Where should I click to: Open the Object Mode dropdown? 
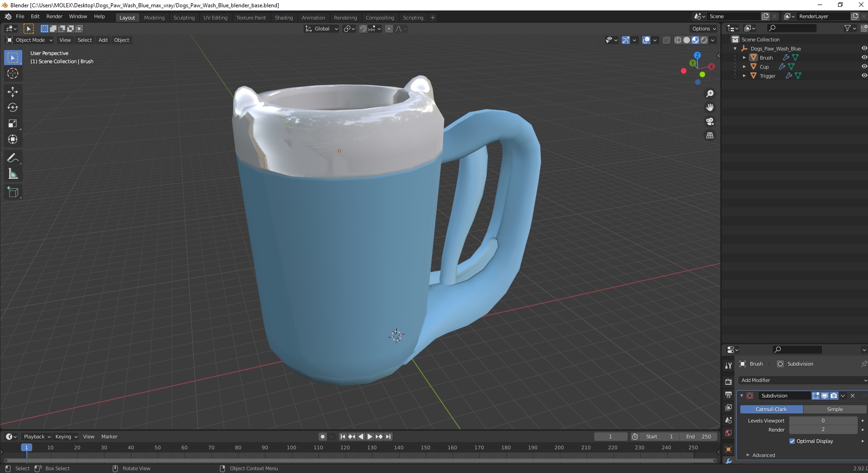point(30,40)
